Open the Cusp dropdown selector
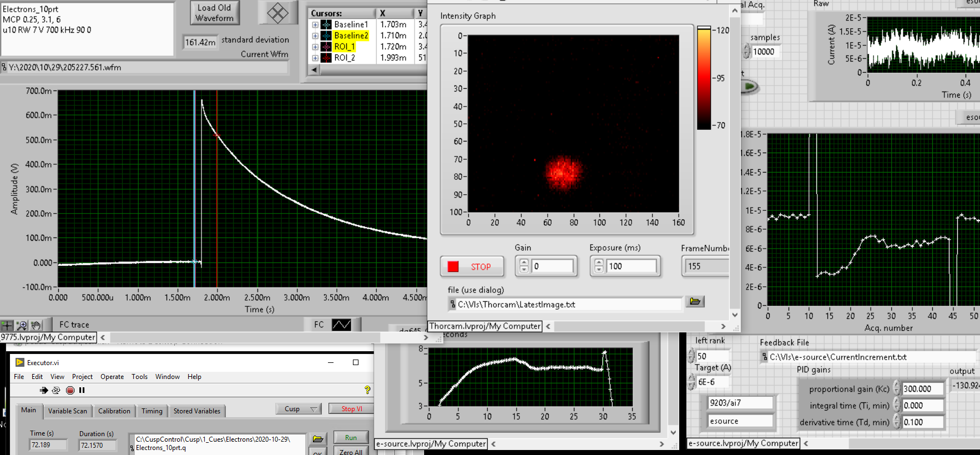Image resolution: width=980 pixels, height=455 pixels. click(x=299, y=409)
